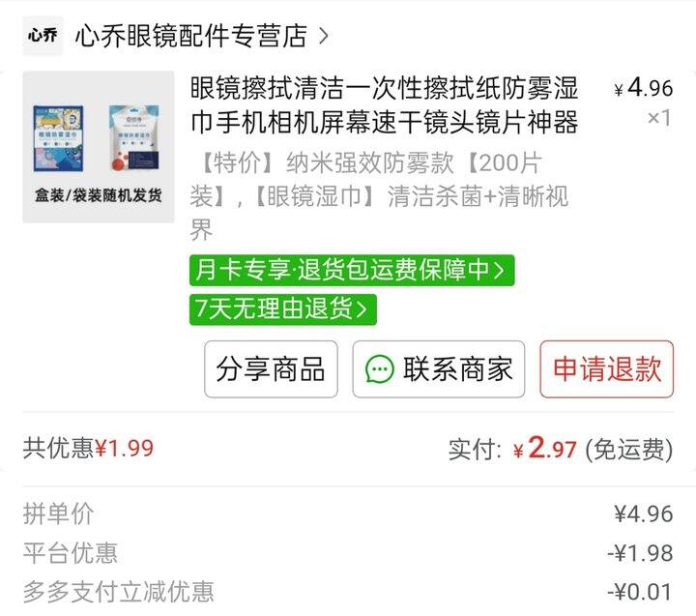
Task: Tap the ×1 quantity label
Action: [x=659, y=118]
